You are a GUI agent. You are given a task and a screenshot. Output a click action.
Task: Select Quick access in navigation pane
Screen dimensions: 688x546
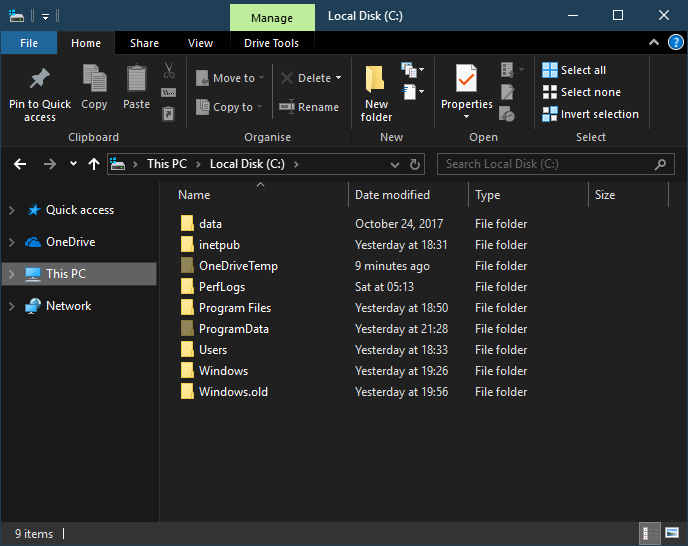pyautogui.click(x=80, y=210)
